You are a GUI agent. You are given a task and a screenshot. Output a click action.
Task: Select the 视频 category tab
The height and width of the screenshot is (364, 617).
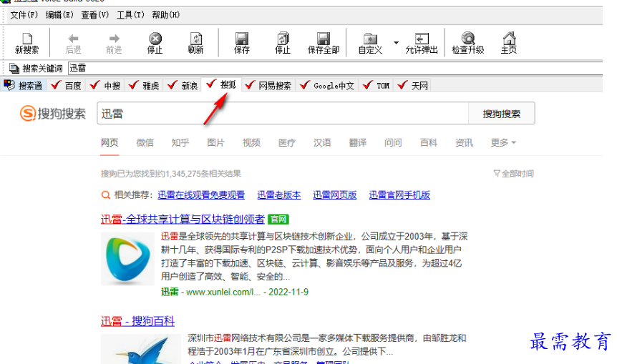coord(251,143)
